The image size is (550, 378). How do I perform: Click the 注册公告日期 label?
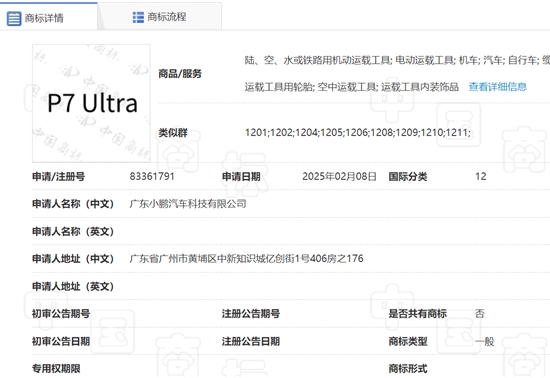[251, 341]
